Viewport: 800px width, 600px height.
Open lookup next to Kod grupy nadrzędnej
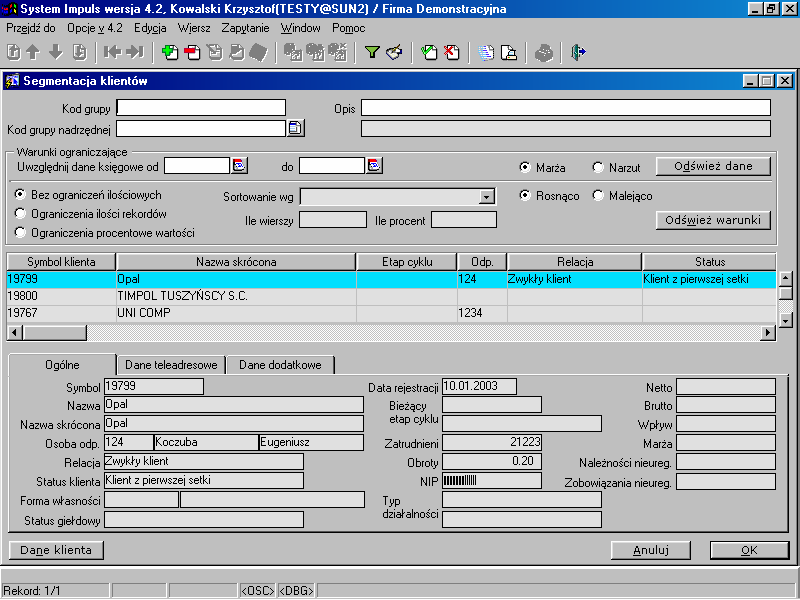[296, 128]
